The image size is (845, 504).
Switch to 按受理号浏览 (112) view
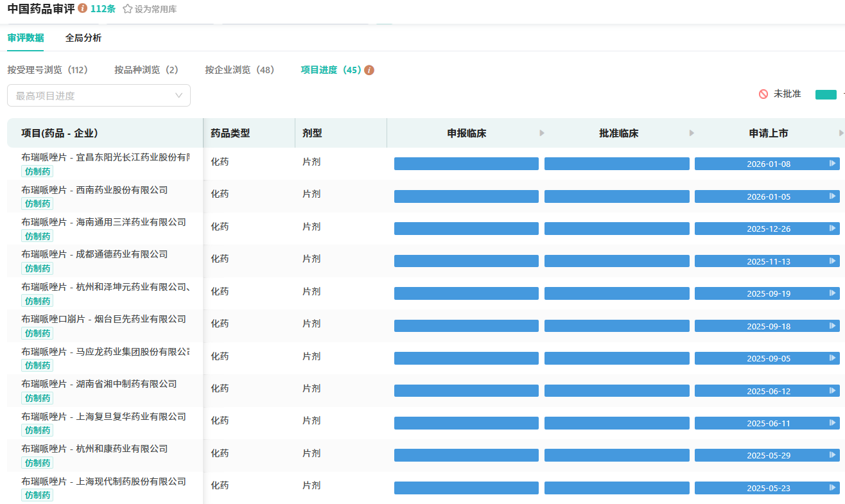(x=48, y=70)
